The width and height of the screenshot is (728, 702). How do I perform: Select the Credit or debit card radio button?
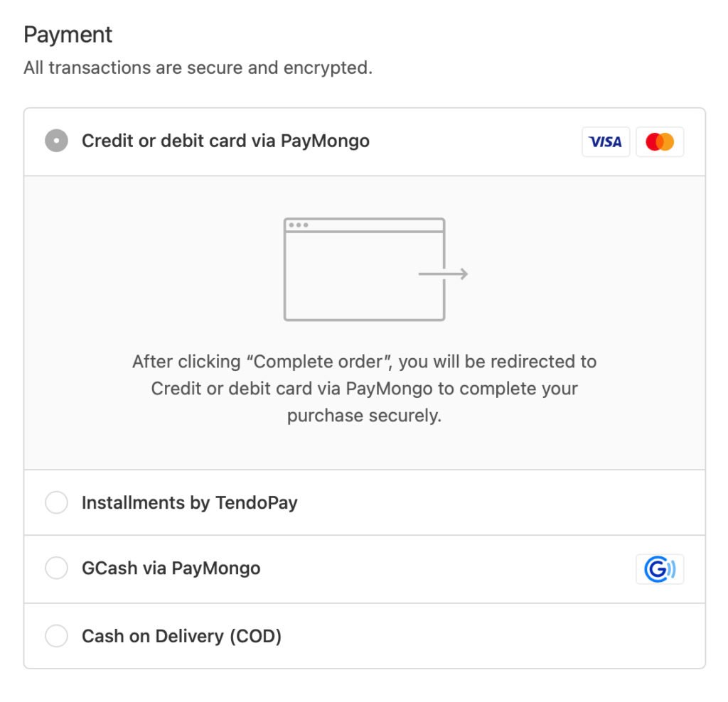pyautogui.click(x=56, y=141)
